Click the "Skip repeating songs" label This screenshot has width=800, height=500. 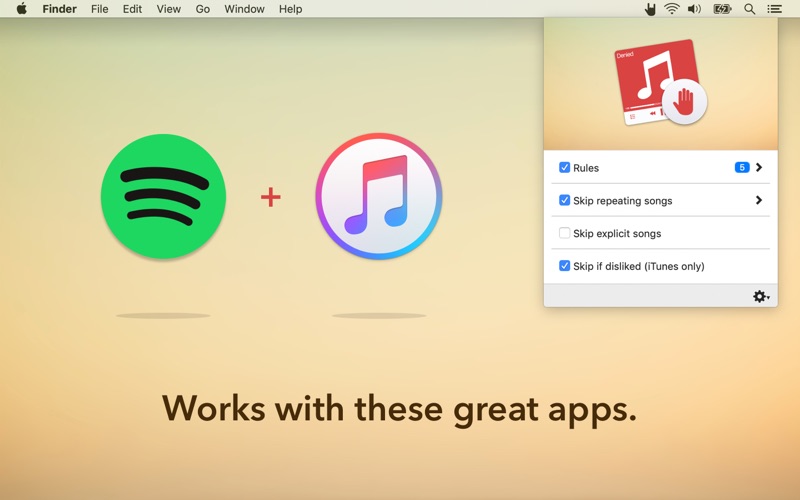point(622,201)
